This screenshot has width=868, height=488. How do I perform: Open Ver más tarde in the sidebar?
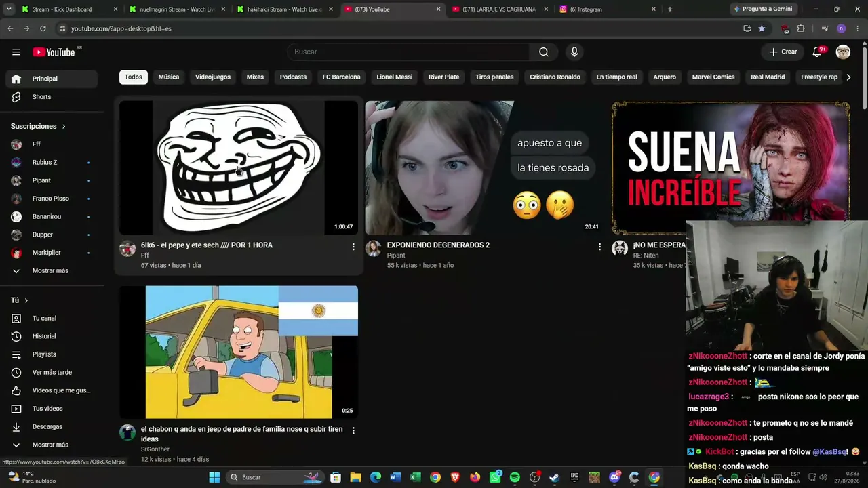(x=52, y=372)
